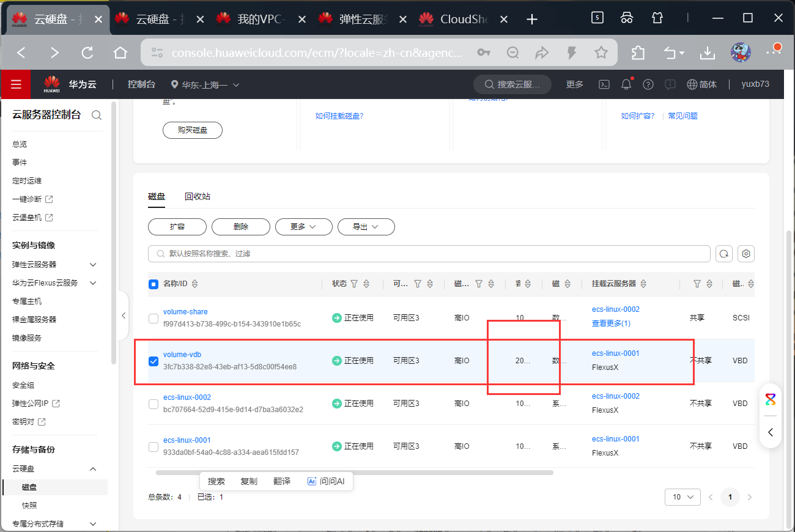Open the page size 10 dropdown
This screenshot has height=532, width=795.
tap(682, 497)
